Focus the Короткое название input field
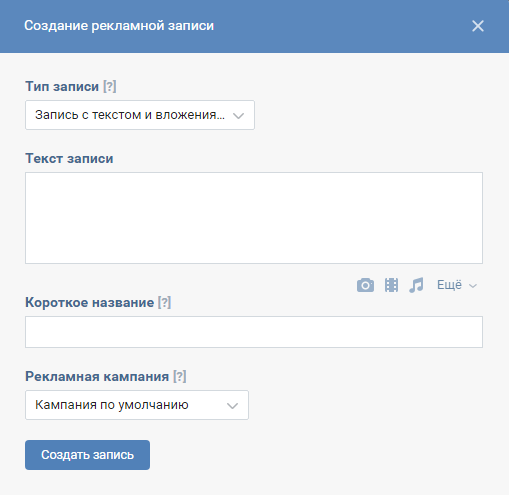 [254, 332]
